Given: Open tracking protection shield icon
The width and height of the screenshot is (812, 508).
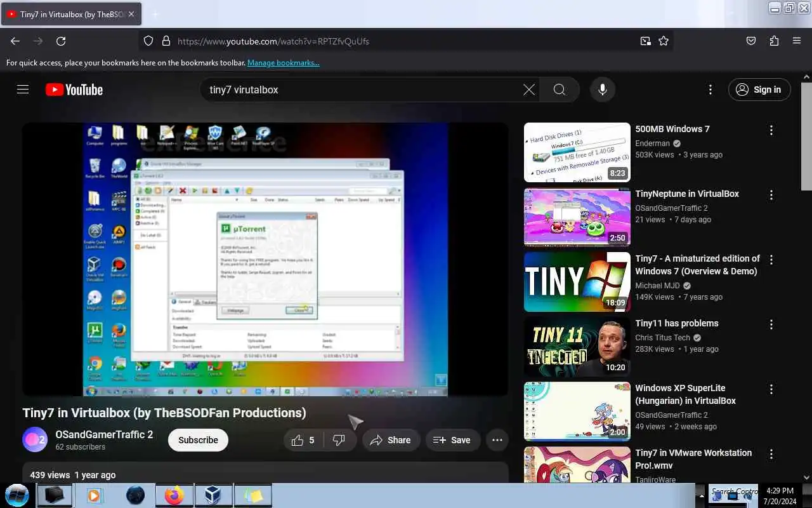Looking at the screenshot, I should coord(148,41).
